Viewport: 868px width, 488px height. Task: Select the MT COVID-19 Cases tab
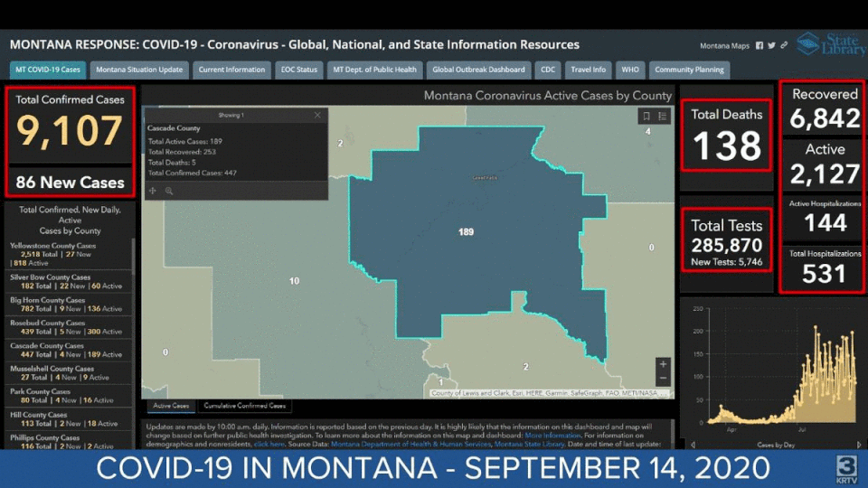point(48,70)
